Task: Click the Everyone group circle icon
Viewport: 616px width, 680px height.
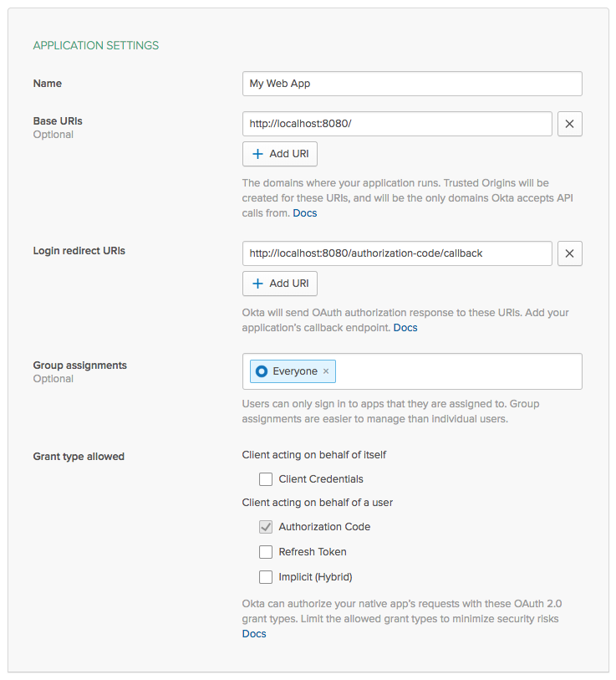Action: click(262, 371)
